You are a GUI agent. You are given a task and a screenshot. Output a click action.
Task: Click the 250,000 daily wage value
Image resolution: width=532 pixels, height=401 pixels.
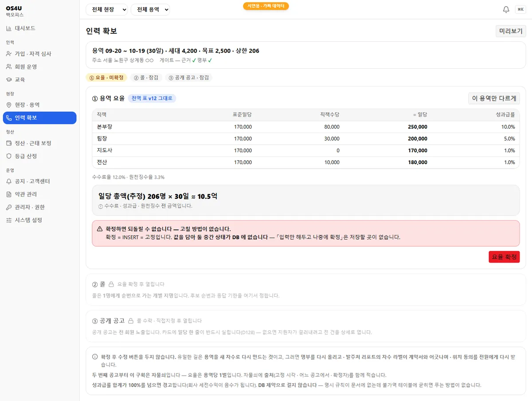click(x=418, y=127)
